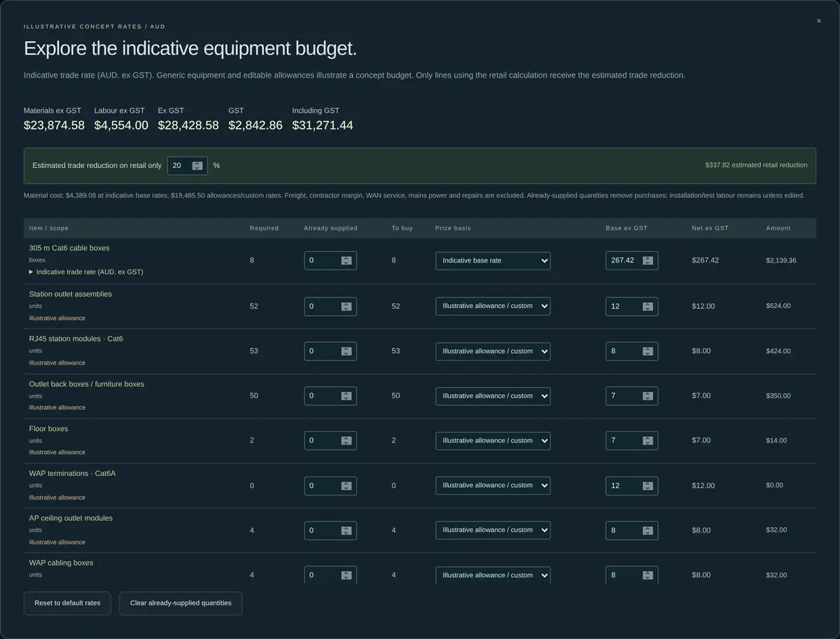Open Price basis dropdown for Cat6 cable boxes
The height and width of the screenshot is (639, 840).
tap(493, 260)
